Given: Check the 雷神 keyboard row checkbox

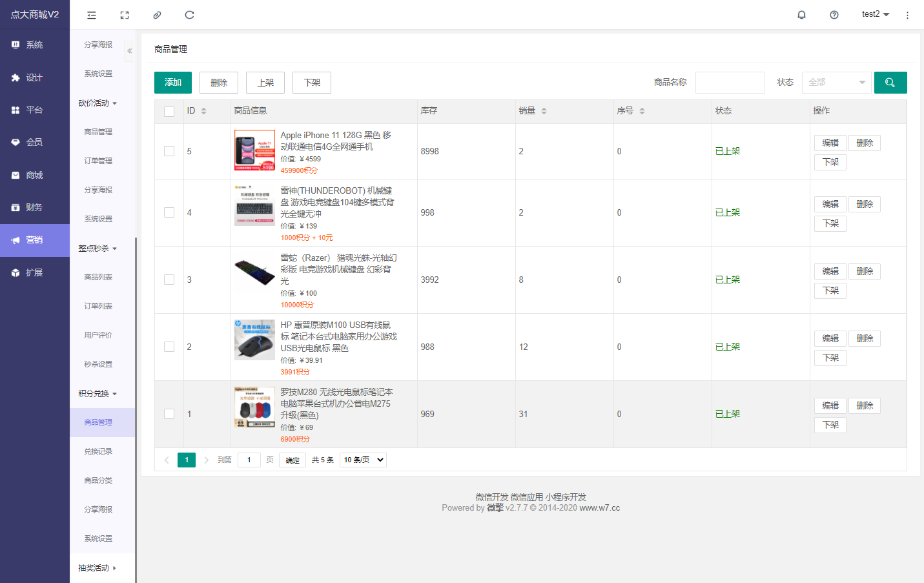Looking at the screenshot, I should point(169,212).
